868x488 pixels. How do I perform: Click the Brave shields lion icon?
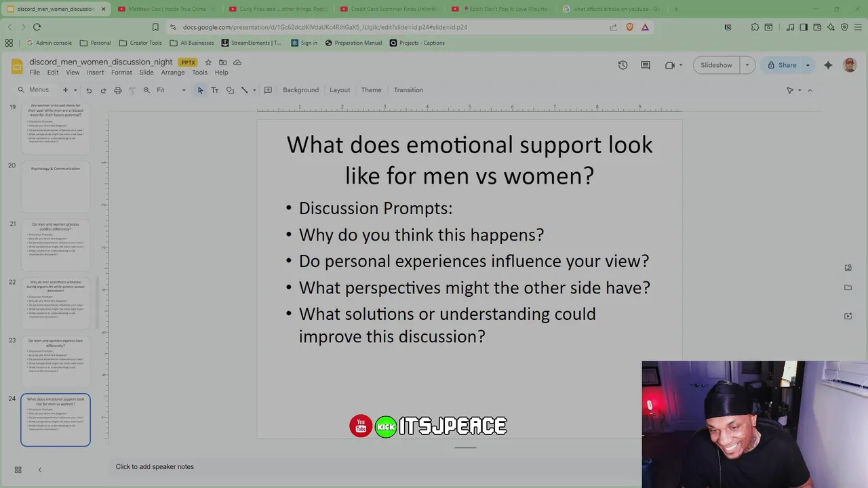[630, 27]
